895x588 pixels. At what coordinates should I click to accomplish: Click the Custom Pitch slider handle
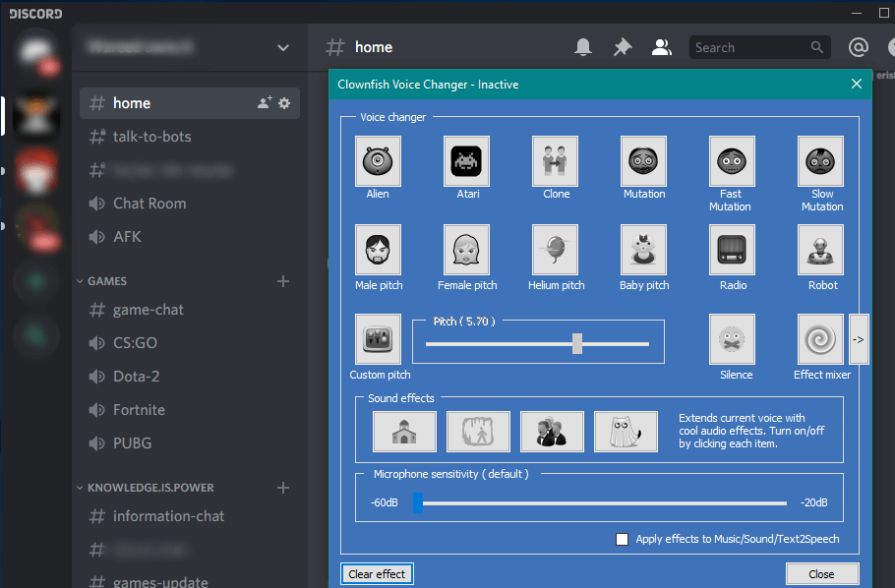(x=577, y=344)
